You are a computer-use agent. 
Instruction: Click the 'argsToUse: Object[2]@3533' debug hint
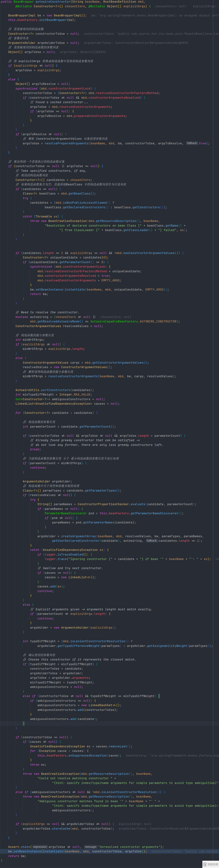click(x=83, y=52)
